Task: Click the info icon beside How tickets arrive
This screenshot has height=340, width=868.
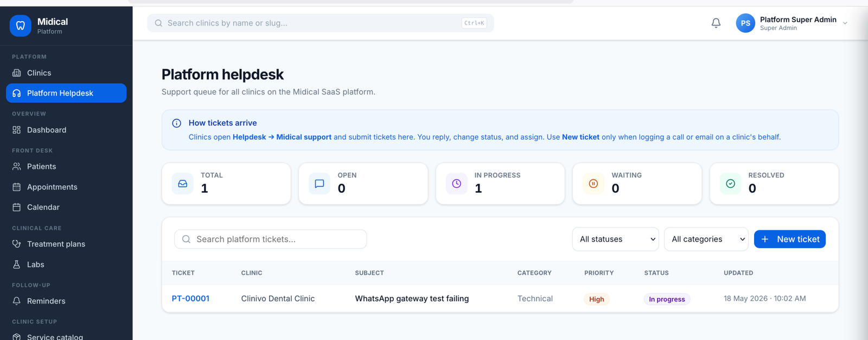Action: click(x=176, y=123)
